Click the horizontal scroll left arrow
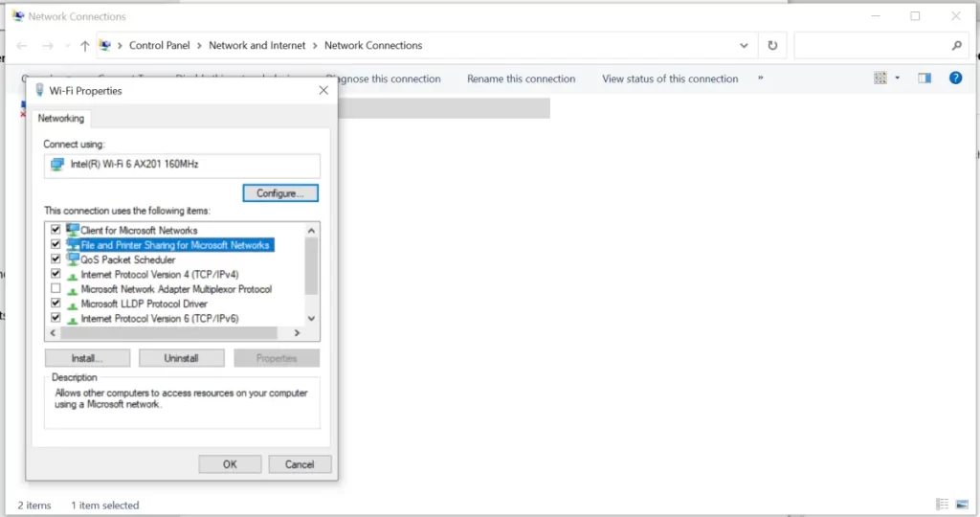The image size is (980, 517). click(x=53, y=333)
